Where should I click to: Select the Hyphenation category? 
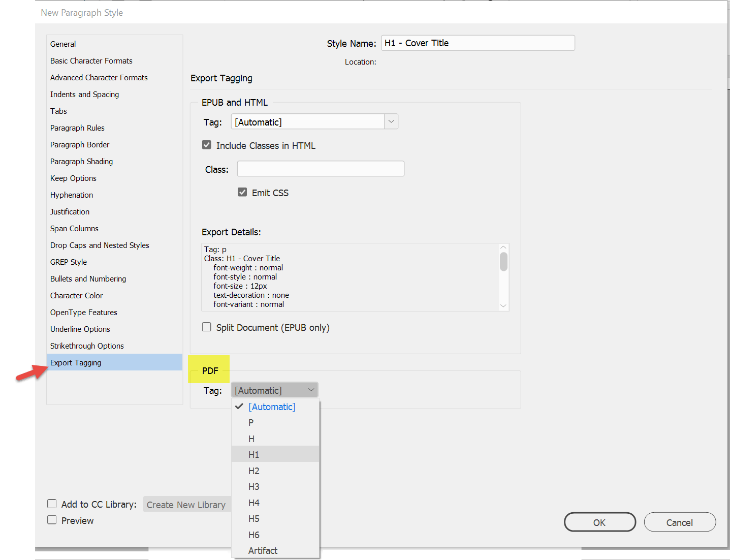coord(71,195)
